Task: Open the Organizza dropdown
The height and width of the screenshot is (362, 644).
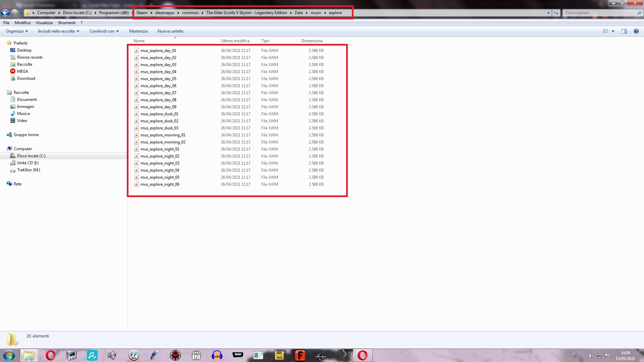Action: tap(17, 31)
